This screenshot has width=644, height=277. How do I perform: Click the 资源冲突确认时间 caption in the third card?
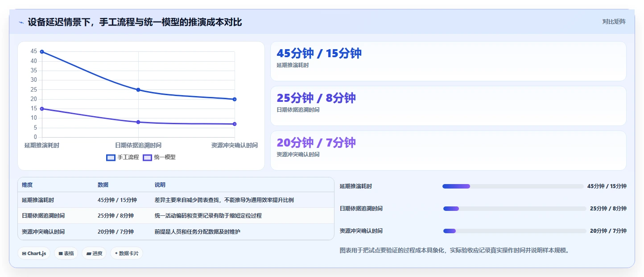point(298,155)
